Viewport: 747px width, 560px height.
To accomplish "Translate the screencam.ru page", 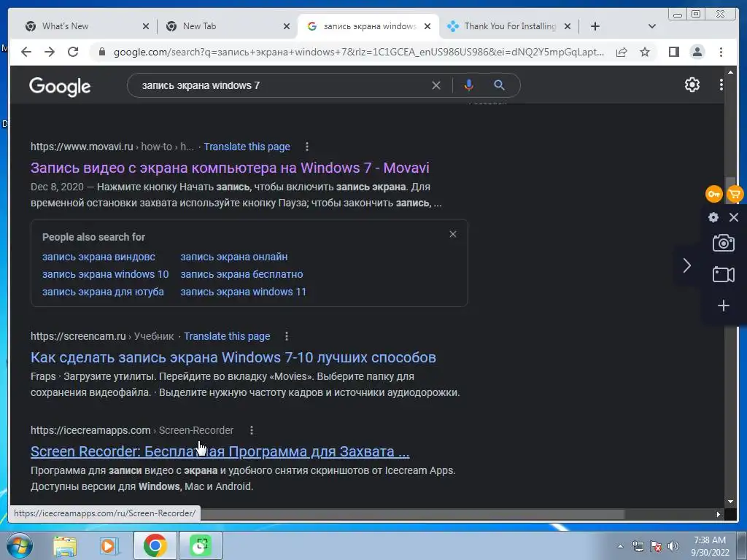I will point(227,336).
